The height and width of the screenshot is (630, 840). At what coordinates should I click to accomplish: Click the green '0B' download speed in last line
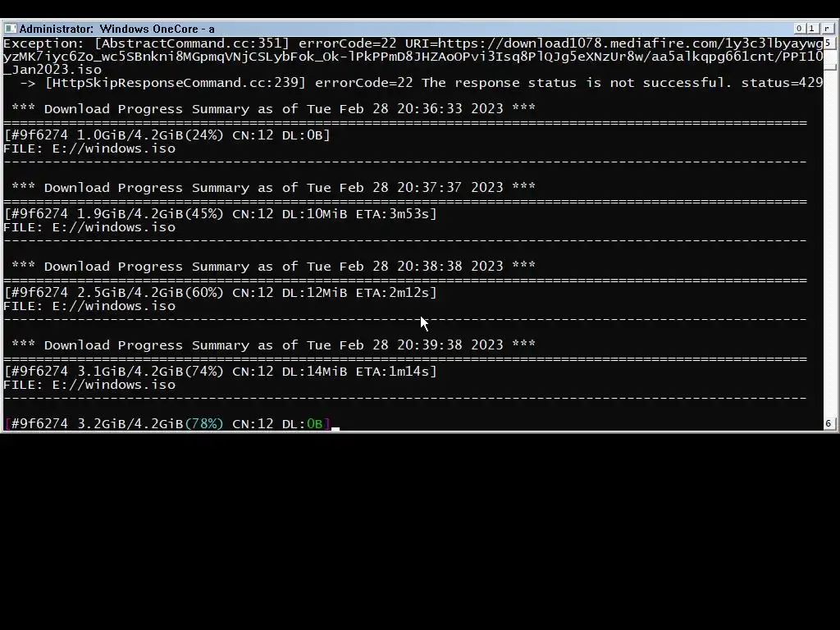314,424
